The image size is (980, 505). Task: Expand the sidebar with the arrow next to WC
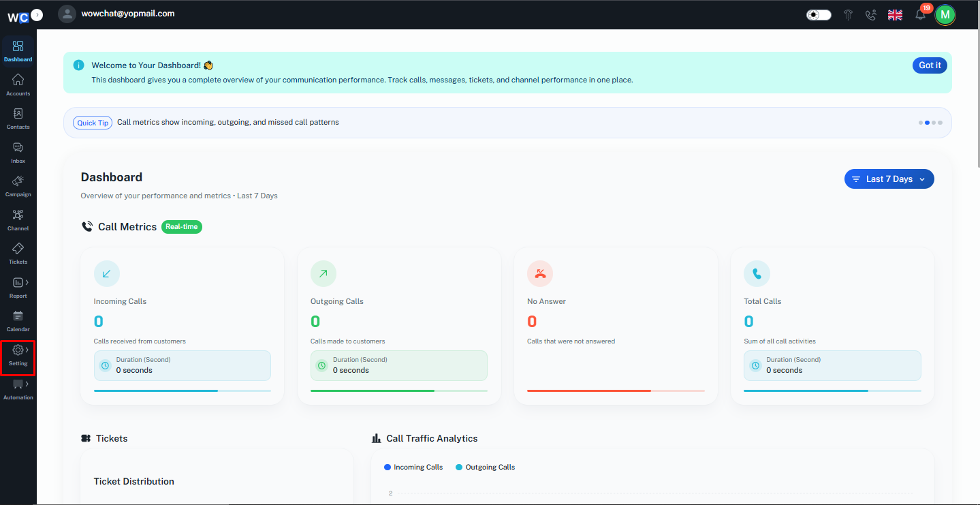(37, 14)
